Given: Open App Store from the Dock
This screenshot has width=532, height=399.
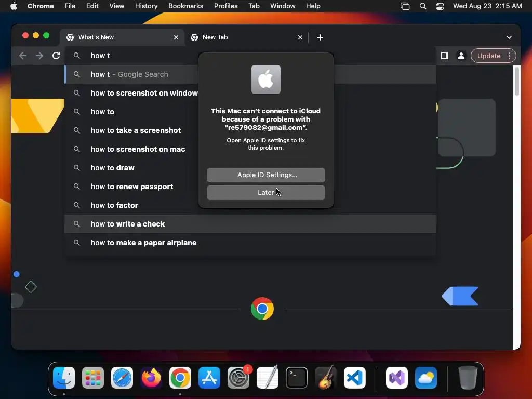Looking at the screenshot, I should 209,378.
